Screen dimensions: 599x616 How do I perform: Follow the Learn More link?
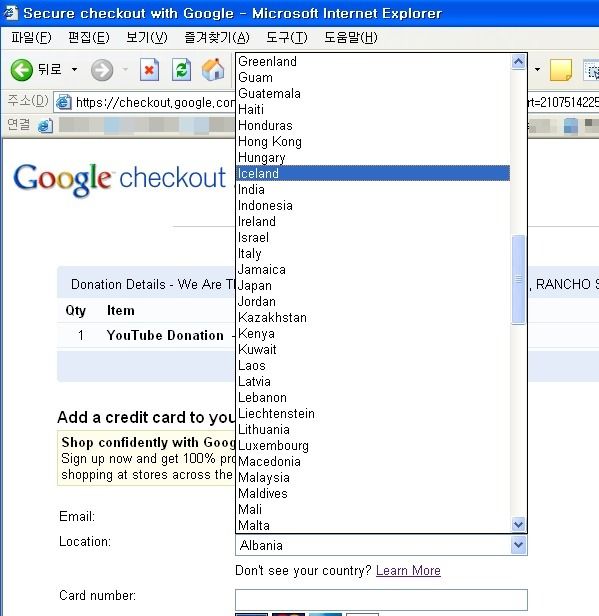(x=408, y=570)
